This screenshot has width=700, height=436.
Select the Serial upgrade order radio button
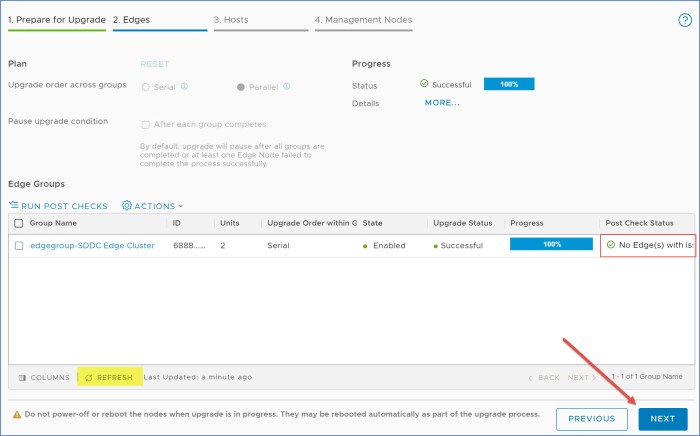click(x=146, y=87)
